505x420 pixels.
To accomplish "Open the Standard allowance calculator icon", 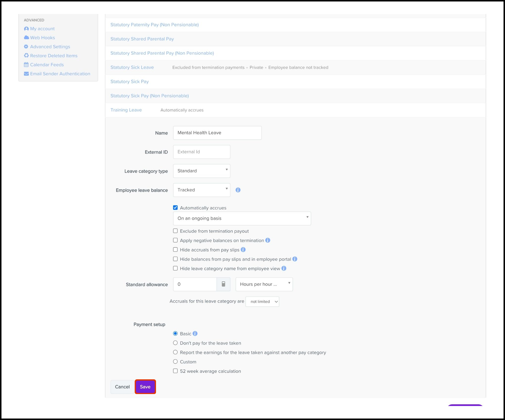I will pos(223,284).
